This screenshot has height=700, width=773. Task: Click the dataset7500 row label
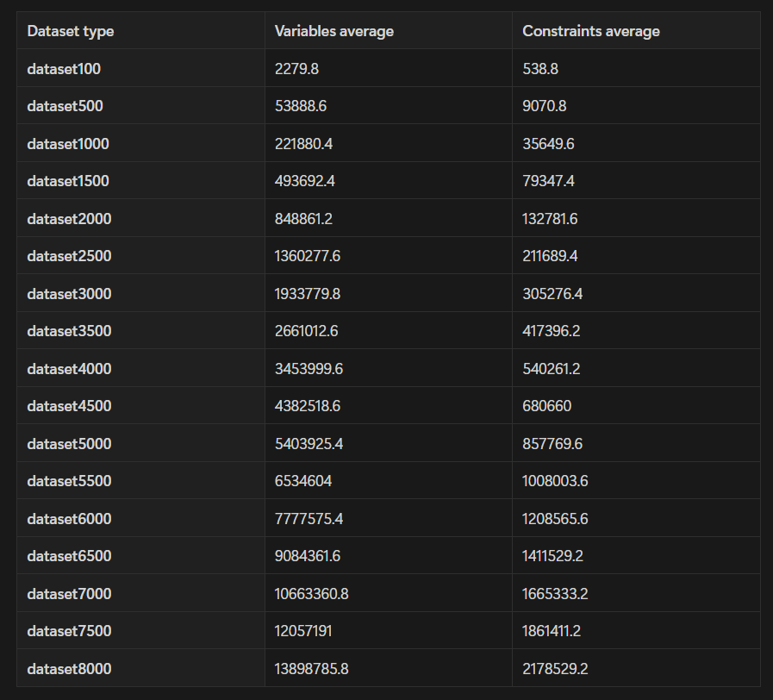point(69,631)
